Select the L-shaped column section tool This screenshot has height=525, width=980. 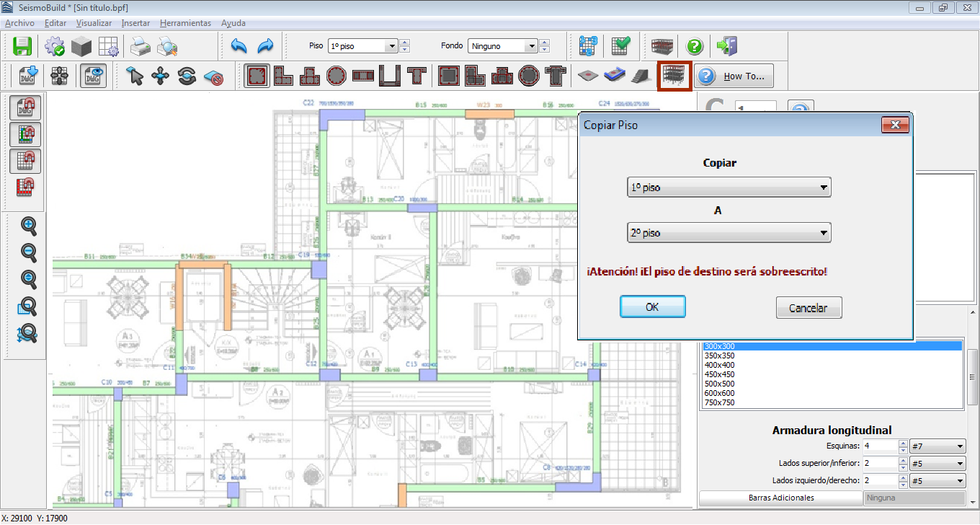pos(284,76)
